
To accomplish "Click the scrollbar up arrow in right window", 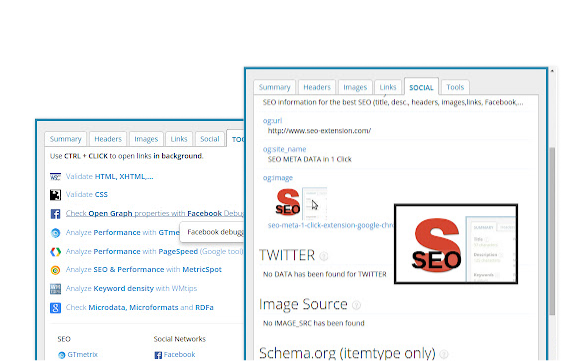I will 552,71.
